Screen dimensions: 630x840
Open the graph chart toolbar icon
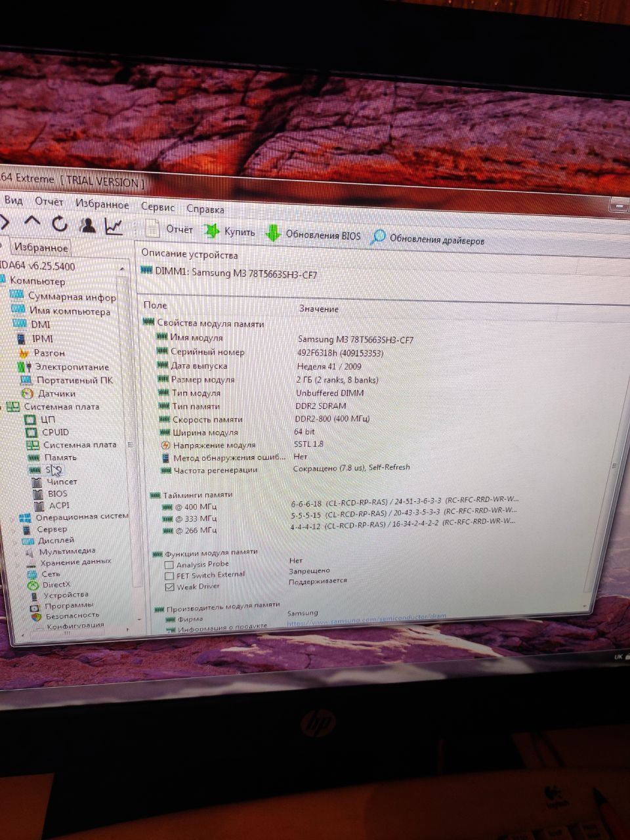[x=114, y=226]
